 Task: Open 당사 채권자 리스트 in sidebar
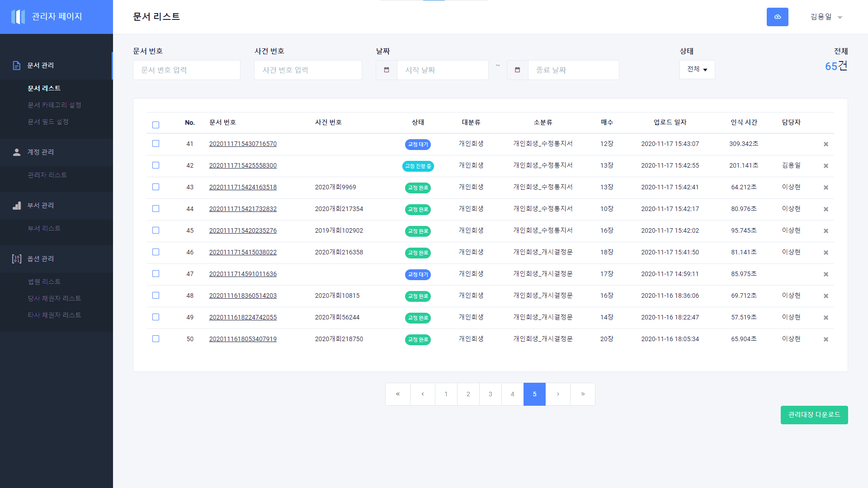click(x=55, y=299)
